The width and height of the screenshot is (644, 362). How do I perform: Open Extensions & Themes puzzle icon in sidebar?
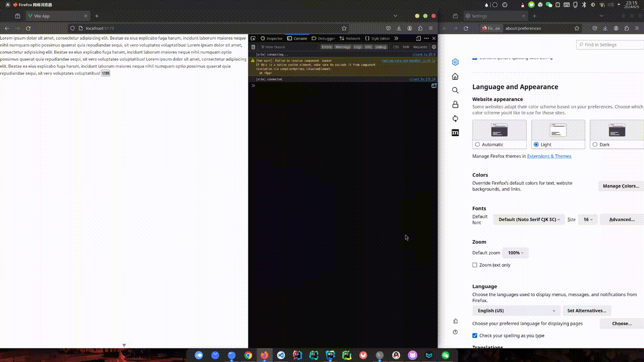pyautogui.click(x=455, y=321)
